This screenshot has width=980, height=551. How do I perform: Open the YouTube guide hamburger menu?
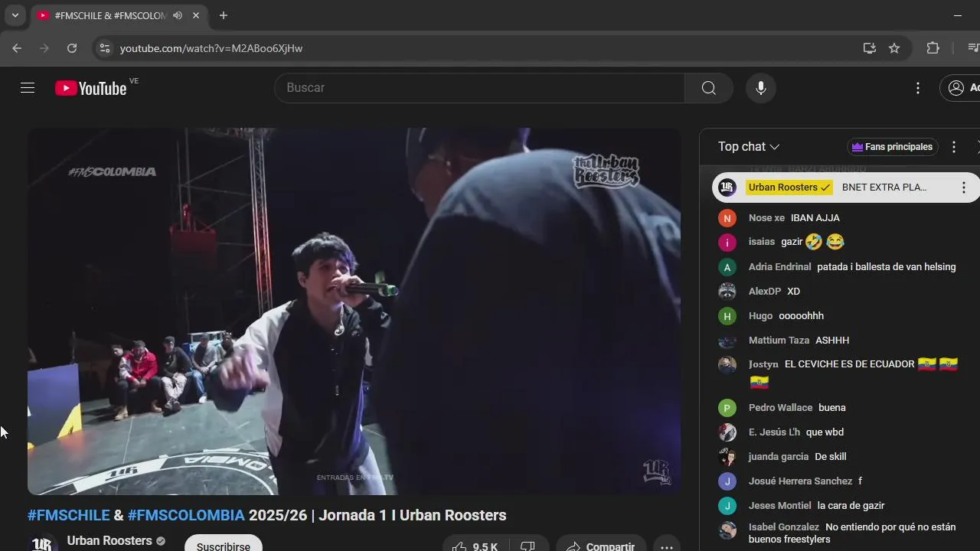tap(28, 88)
